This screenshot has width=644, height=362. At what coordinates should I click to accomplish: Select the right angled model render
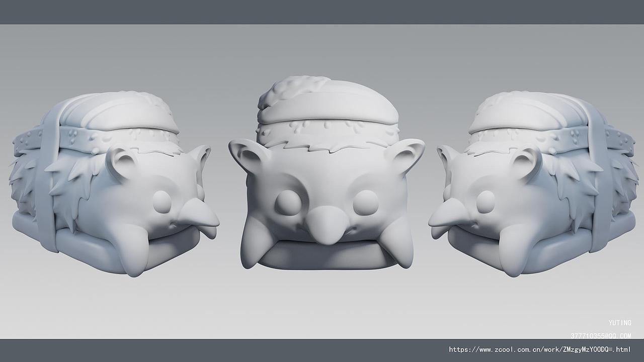coord(534,184)
